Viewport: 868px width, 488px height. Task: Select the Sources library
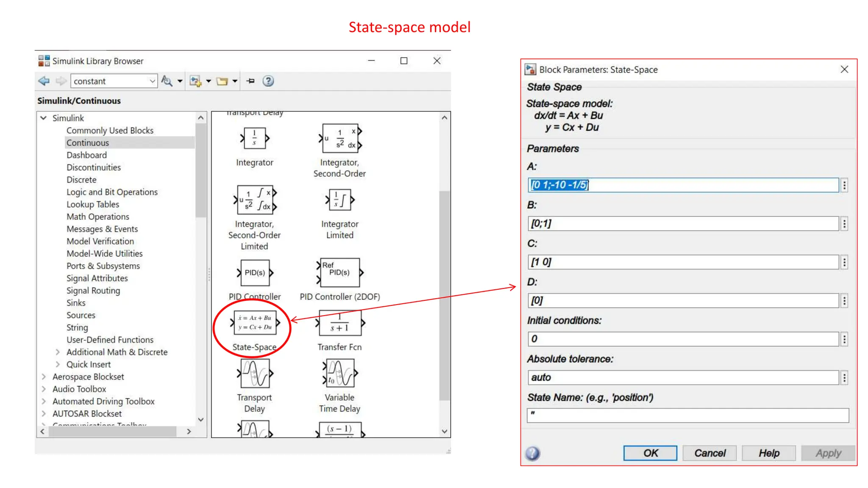[x=81, y=315]
